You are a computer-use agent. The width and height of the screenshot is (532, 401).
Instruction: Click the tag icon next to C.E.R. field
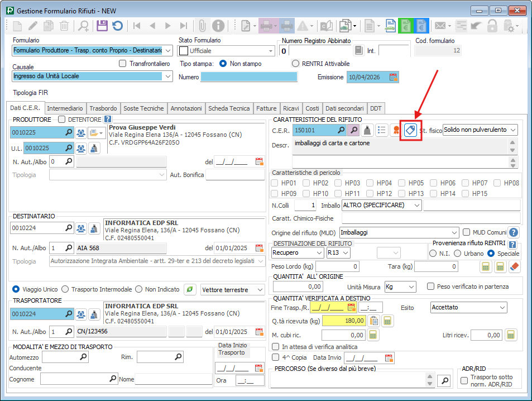411,130
